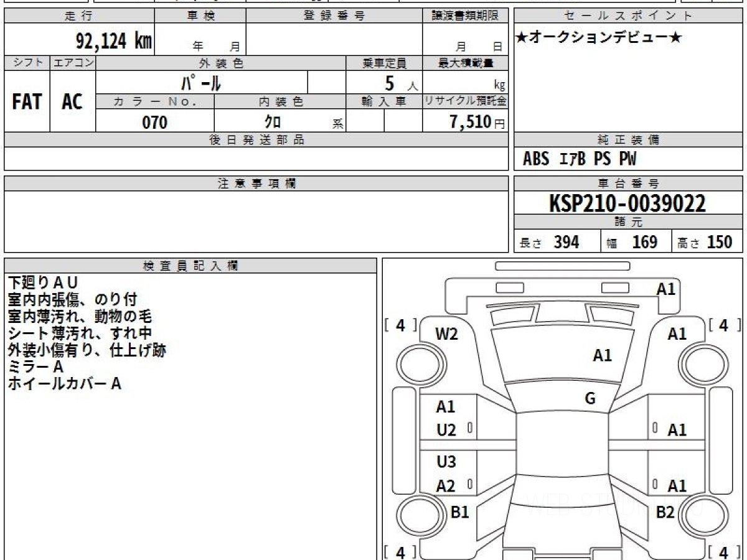
Task: Click the B1 mark on the diagram
Action: pos(459,512)
